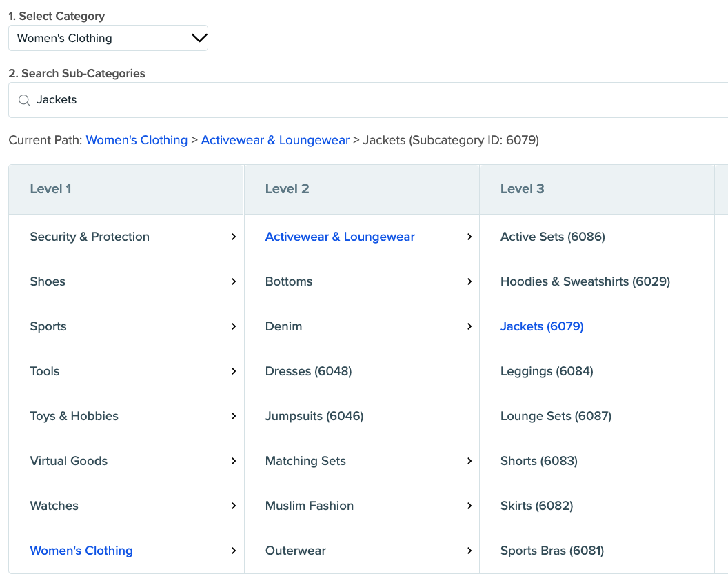
Task: Select Leggings (6084) in Level 3
Action: (547, 371)
